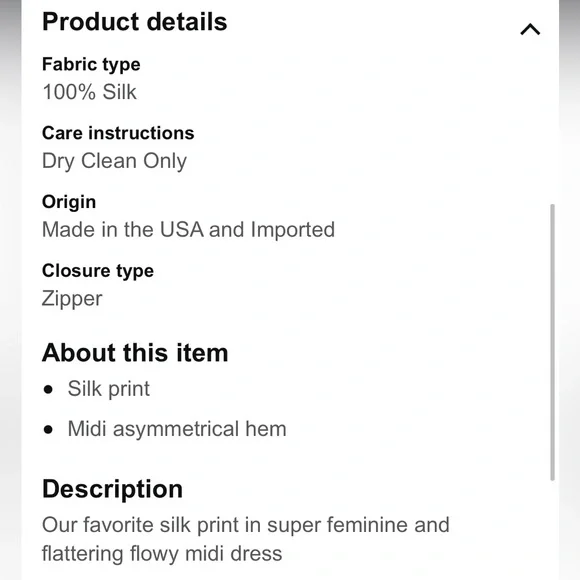This screenshot has width=580, height=580.
Task: Click the bullet dot before Midi asymmetrical hem
Action: 48,429
